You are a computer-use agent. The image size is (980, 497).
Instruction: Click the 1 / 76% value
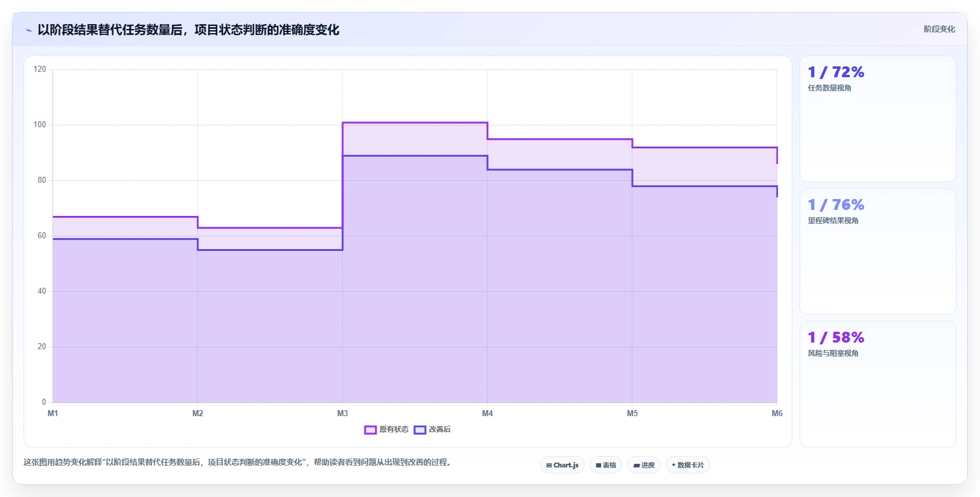836,205
